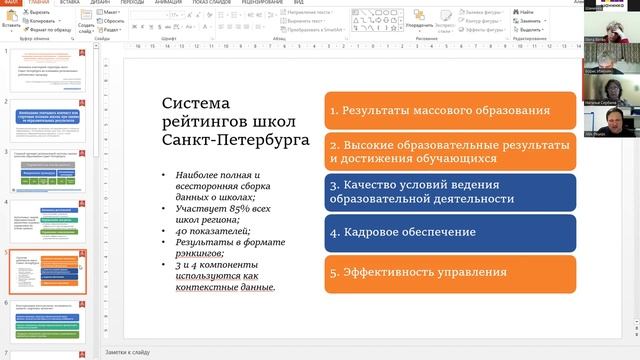Toggle strikethrough formatting

[x=168, y=27]
